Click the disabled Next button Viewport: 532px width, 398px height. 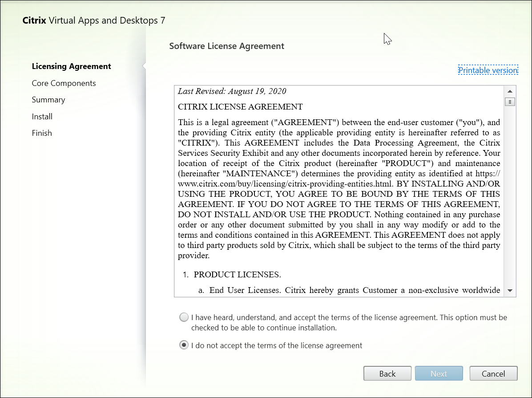[x=439, y=373]
